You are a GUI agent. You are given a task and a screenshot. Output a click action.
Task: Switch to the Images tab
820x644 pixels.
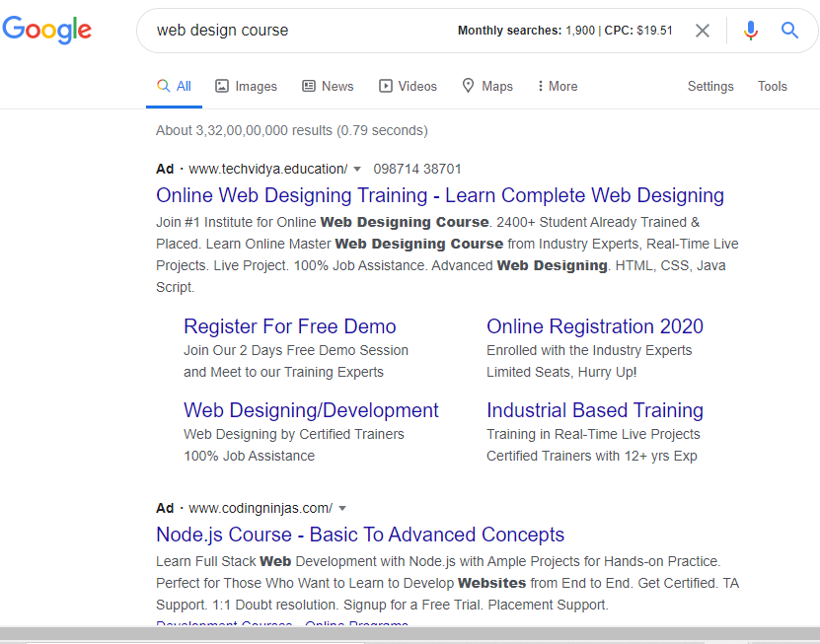coord(247,86)
